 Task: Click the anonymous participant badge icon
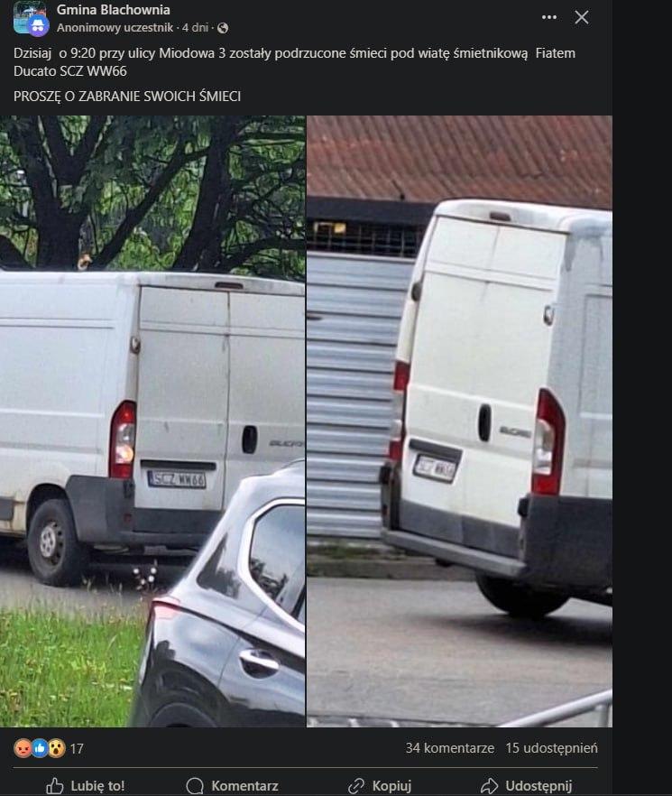(39, 26)
